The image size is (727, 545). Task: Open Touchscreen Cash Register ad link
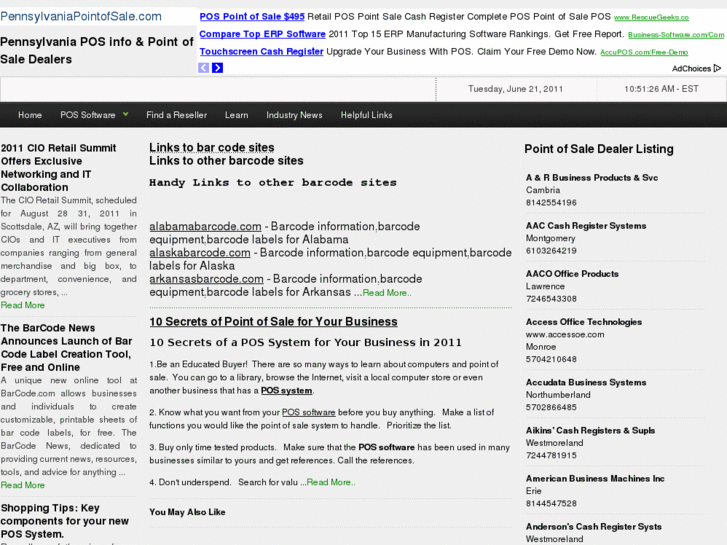coord(261,51)
